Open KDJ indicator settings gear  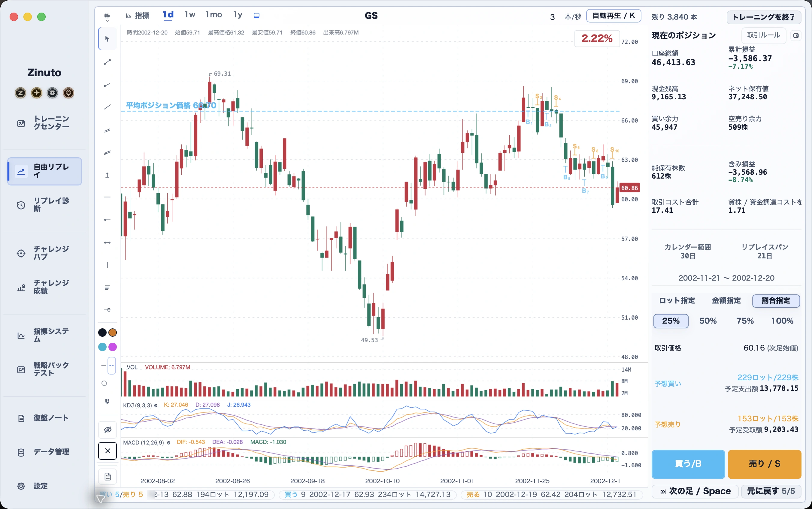click(x=156, y=406)
